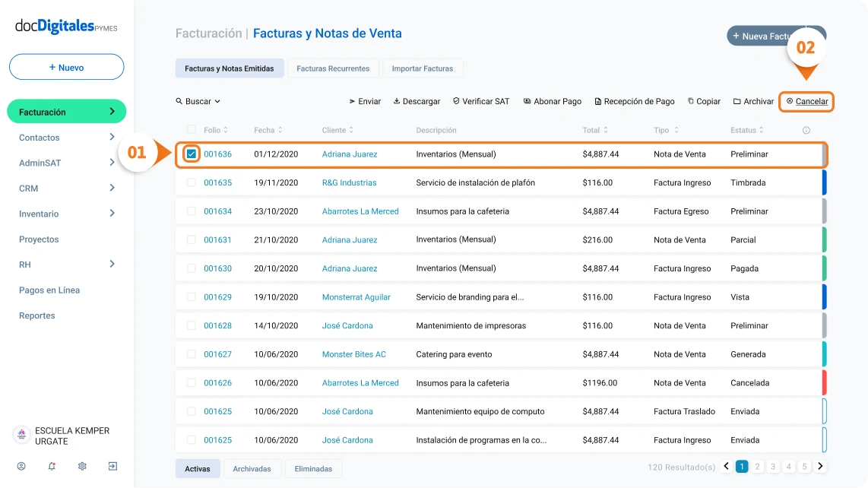Open the Buscar search dropdown
The width and height of the screenshot is (868, 488).
coord(198,101)
